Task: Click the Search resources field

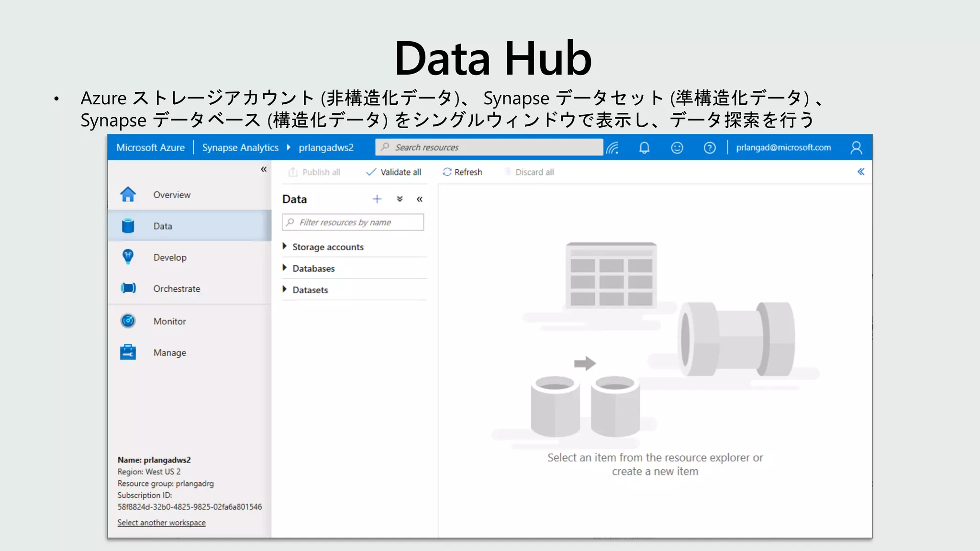Action: click(x=489, y=147)
